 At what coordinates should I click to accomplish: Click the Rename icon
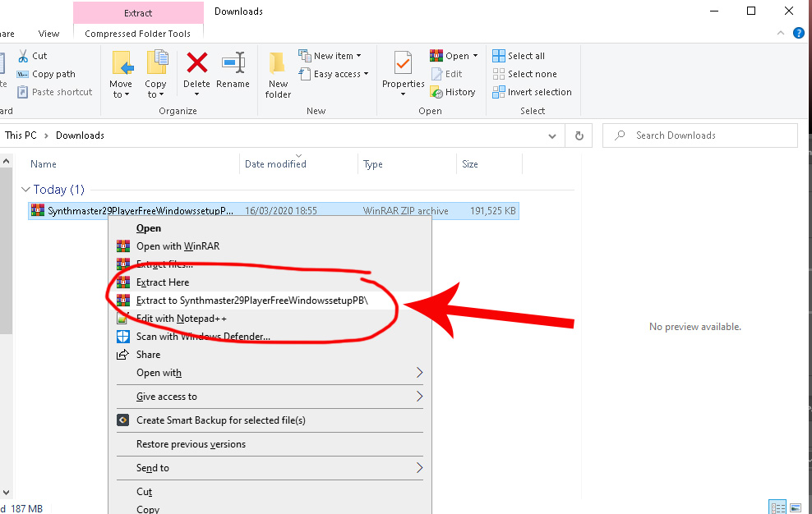(233, 62)
